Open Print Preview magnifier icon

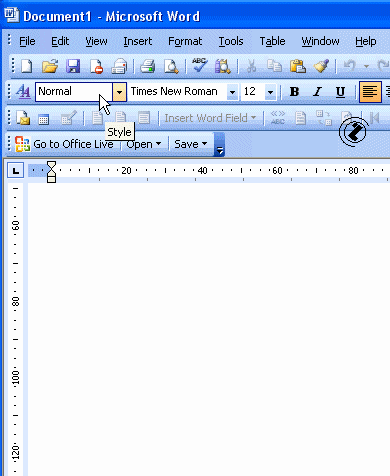[171, 66]
